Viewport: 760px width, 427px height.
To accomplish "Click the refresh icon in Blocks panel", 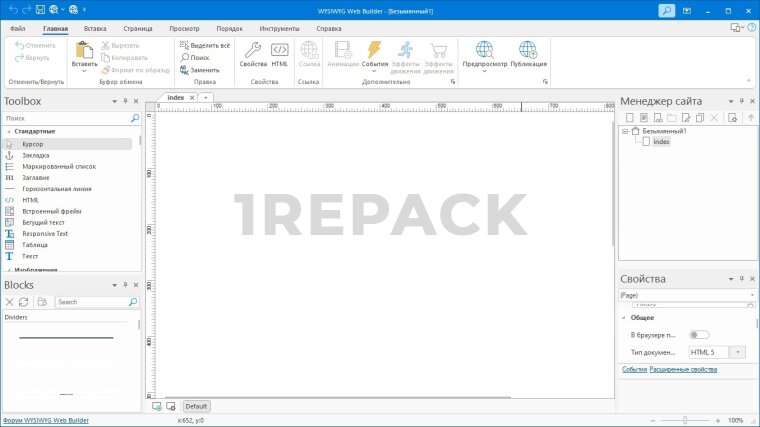I will (24, 301).
